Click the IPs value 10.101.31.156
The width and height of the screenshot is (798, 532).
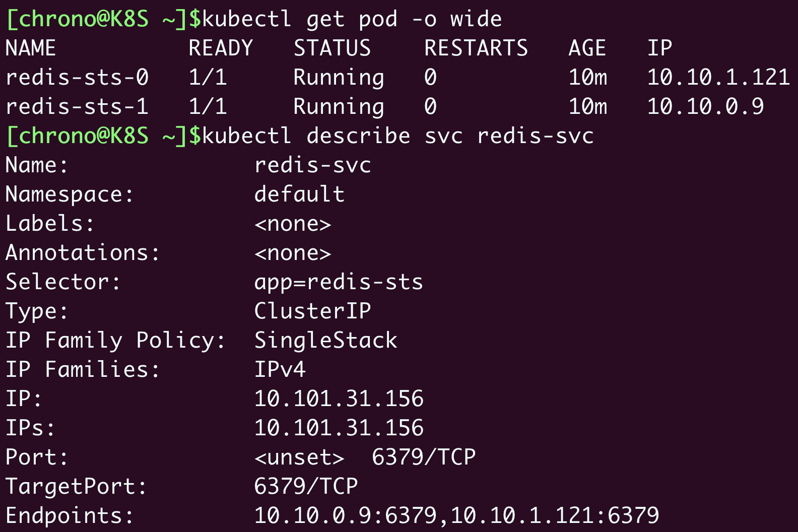click(339, 428)
